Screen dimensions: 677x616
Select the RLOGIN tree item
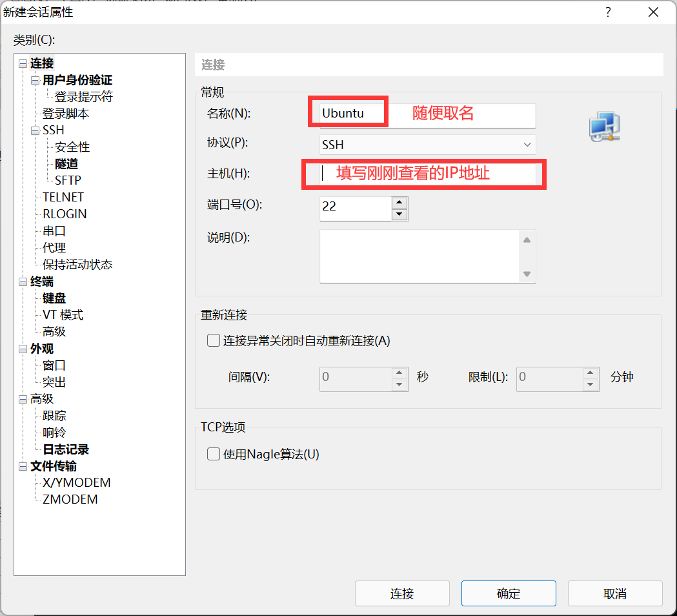coord(65,214)
